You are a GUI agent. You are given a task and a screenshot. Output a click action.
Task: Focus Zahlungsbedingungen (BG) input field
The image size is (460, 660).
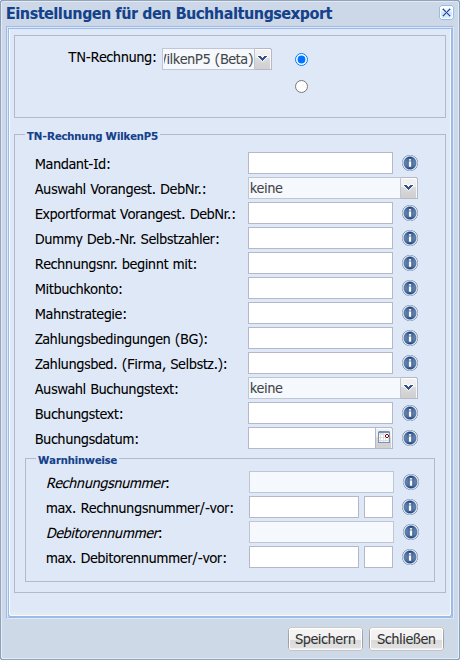[x=320, y=338]
